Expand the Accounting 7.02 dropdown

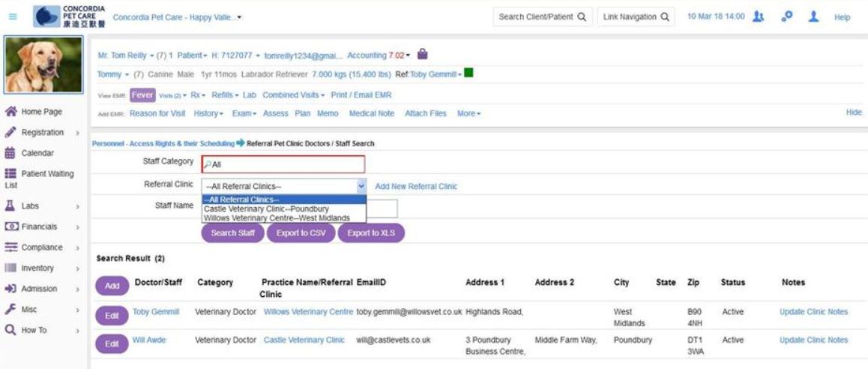point(379,55)
